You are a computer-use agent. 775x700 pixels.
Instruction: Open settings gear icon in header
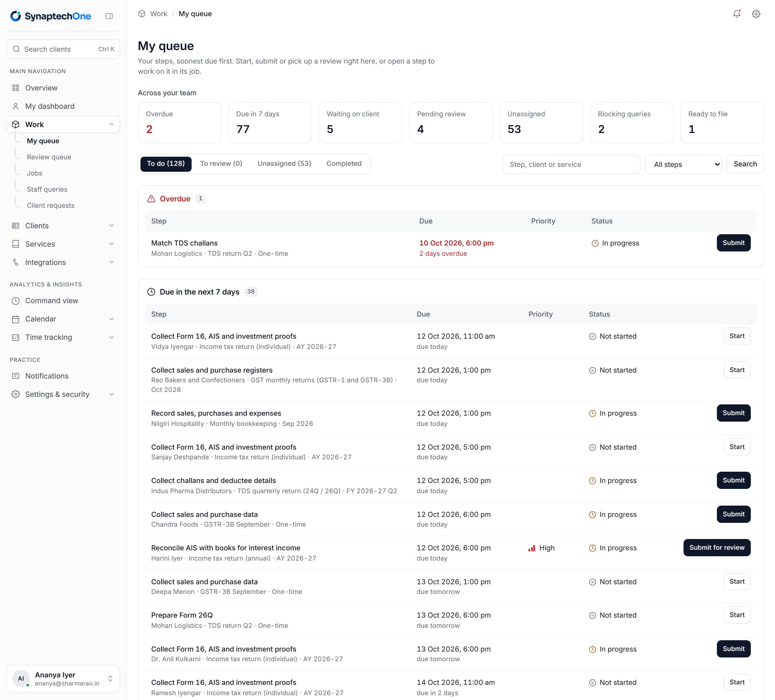click(756, 14)
